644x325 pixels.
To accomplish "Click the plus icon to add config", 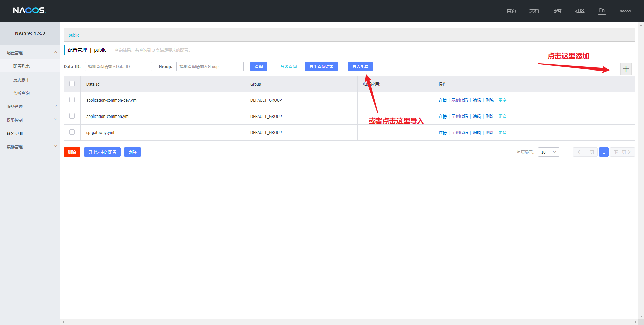I will [x=626, y=69].
